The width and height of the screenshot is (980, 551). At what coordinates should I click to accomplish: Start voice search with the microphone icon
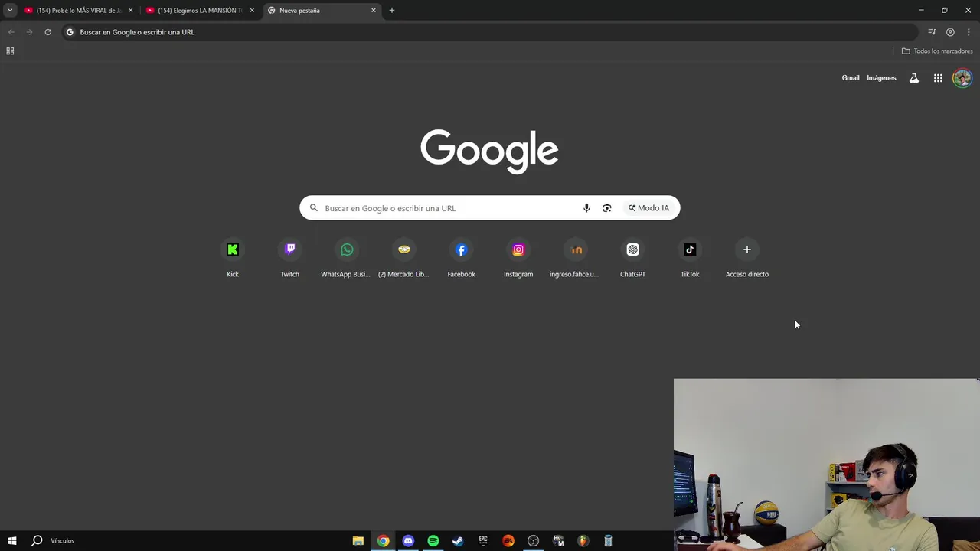586,208
